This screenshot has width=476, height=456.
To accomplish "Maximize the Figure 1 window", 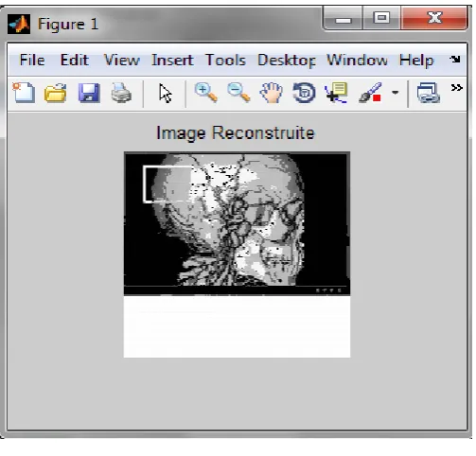I will (x=381, y=18).
